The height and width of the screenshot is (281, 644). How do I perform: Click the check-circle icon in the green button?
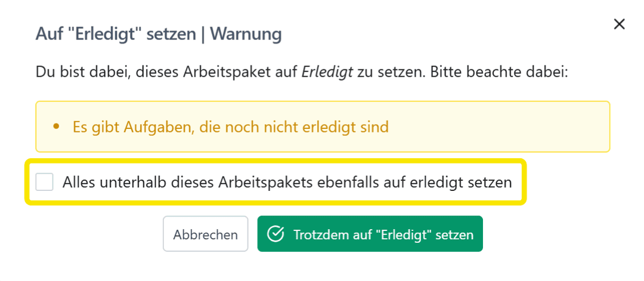click(x=275, y=234)
